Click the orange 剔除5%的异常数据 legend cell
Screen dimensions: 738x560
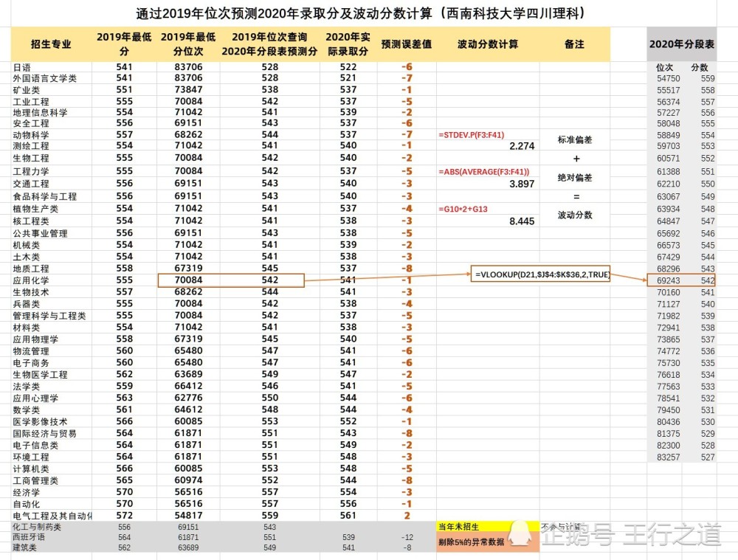click(488, 542)
